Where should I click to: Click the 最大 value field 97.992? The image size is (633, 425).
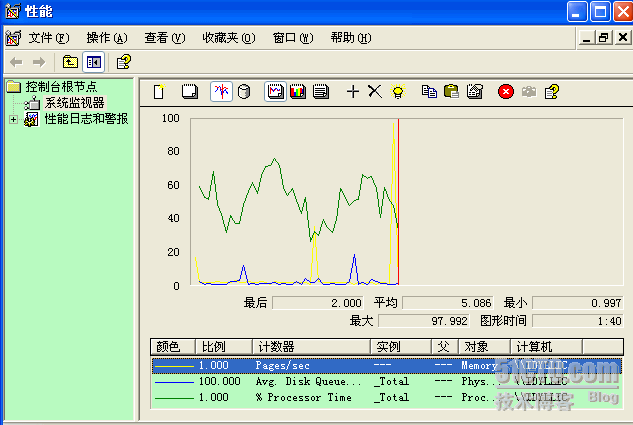(x=424, y=321)
